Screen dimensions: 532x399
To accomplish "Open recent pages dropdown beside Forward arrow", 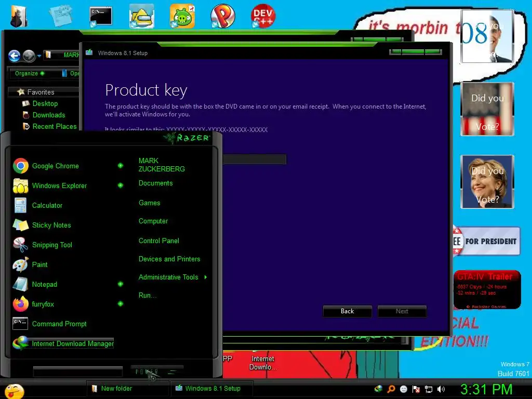I will point(39,56).
